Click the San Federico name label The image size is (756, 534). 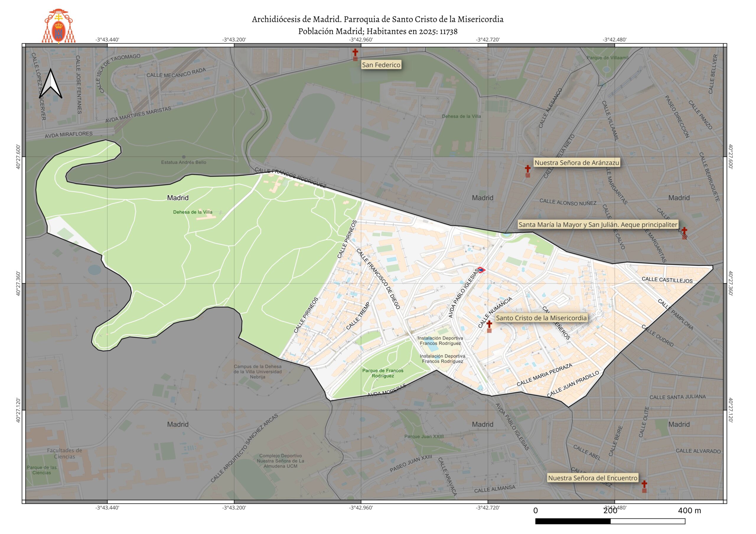(x=381, y=65)
